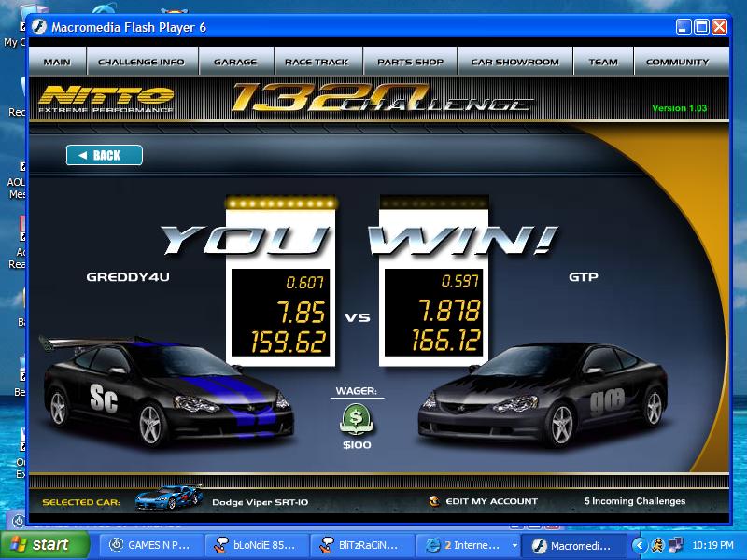Switch to BliTzRaCiN taskbar window
This screenshot has height=560, width=747.
(x=363, y=545)
